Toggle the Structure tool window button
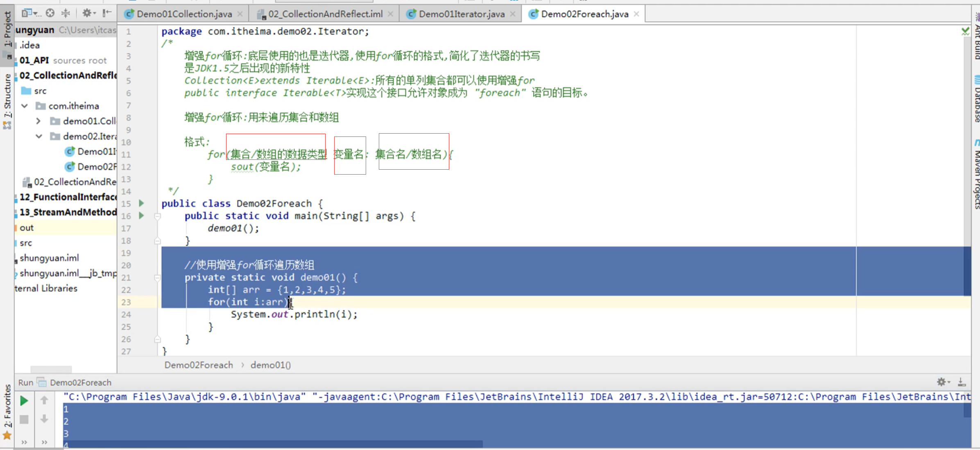Viewport: 980px width, 450px height. [7, 101]
